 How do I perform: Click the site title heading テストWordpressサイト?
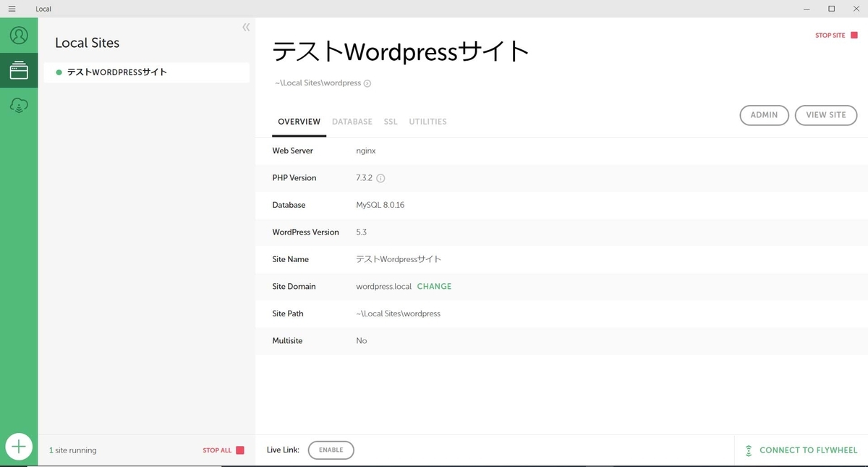pyautogui.click(x=401, y=52)
